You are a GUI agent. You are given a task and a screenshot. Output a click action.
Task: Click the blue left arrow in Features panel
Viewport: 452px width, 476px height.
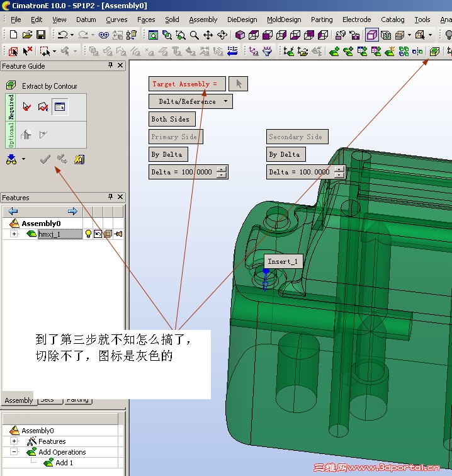pos(13,211)
